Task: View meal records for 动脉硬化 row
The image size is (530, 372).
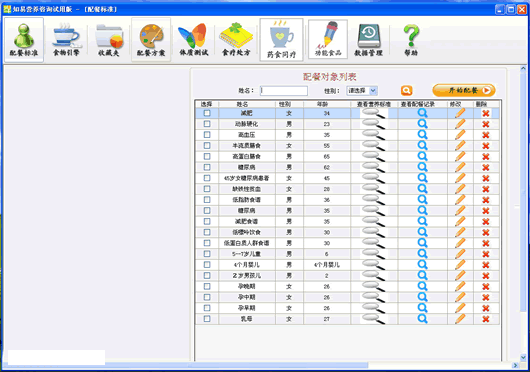Action: [x=422, y=124]
